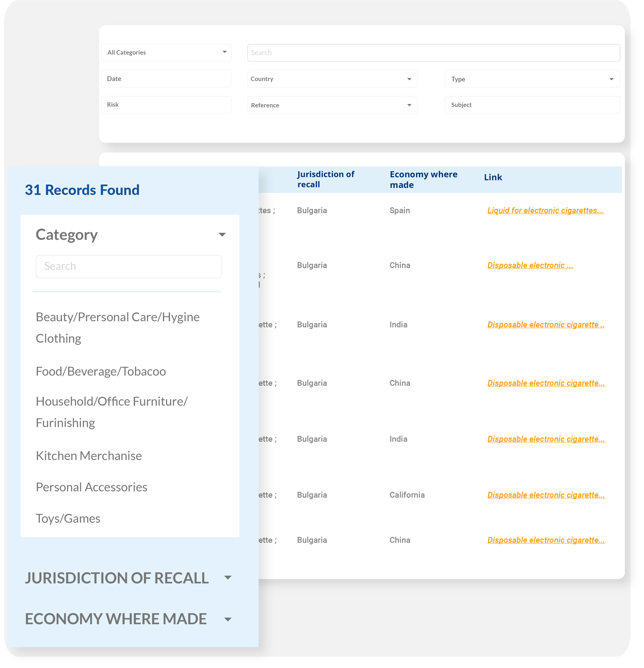Click the top Search input field

pos(433,53)
